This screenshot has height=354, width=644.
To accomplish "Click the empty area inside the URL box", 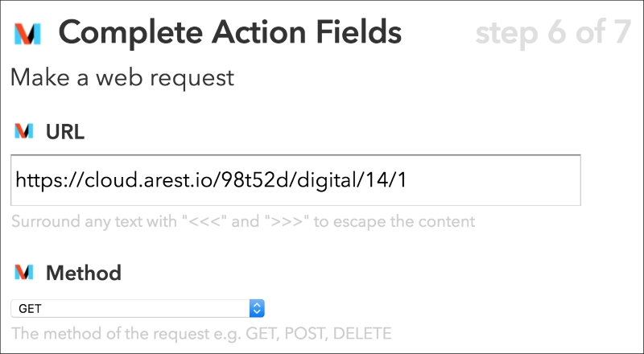I will 493,180.
